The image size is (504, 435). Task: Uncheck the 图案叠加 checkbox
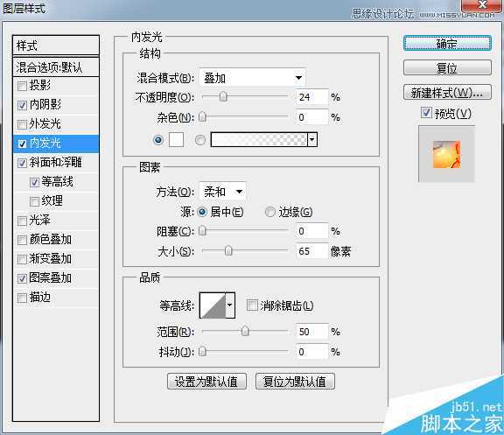click(22, 278)
